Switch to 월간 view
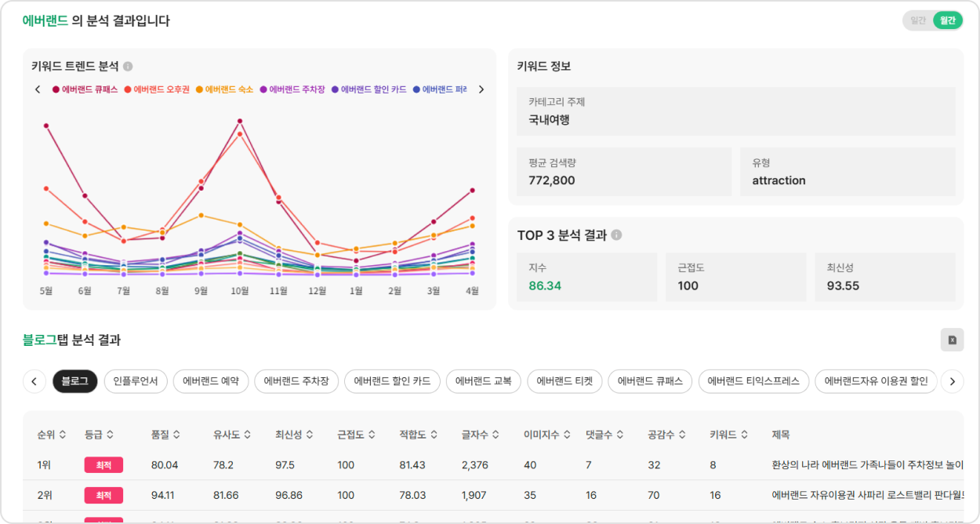The width and height of the screenshot is (980, 524). click(x=948, y=20)
